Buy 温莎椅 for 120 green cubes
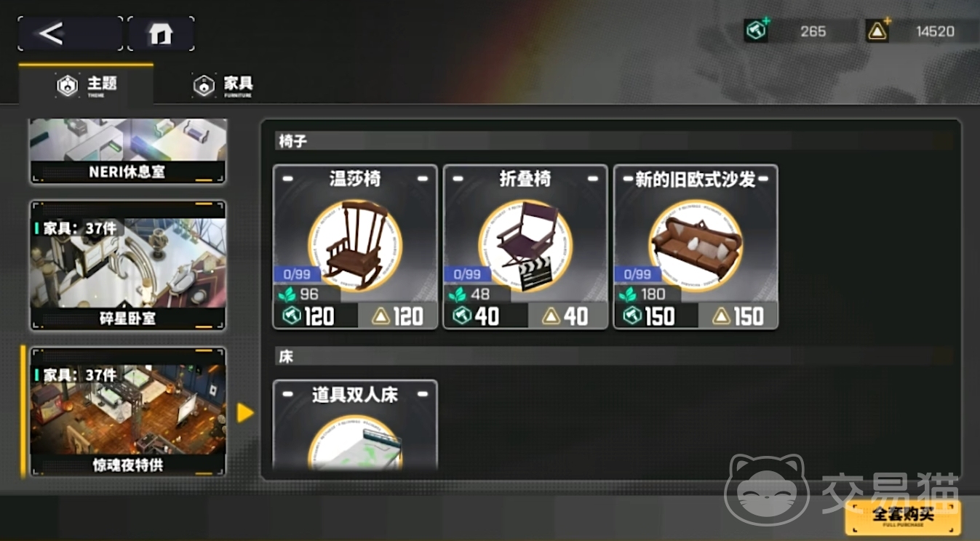The height and width of the screenshot is (541, 980). tap(316, 316)
